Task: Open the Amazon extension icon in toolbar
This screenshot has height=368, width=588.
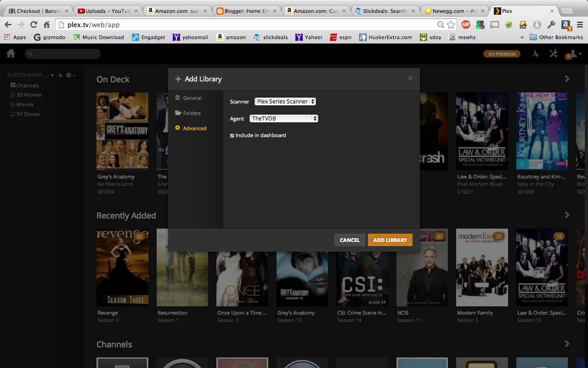Action: (566, 25)
